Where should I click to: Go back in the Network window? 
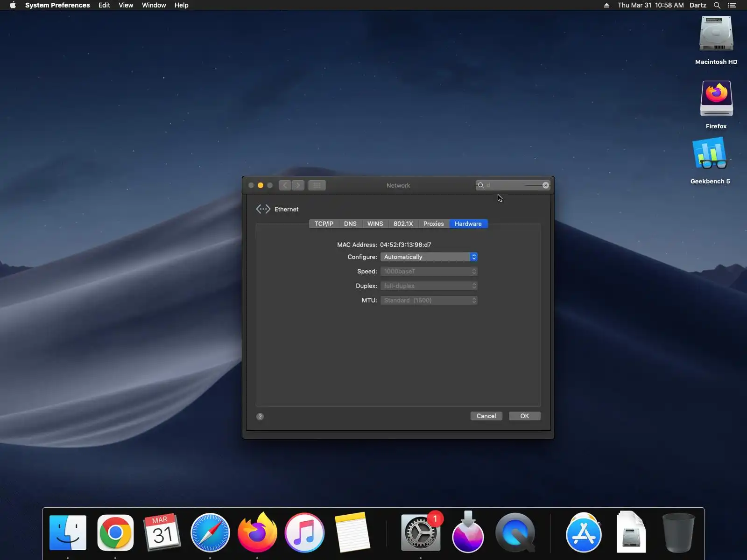pyautogui.click(x=285, y=185)
